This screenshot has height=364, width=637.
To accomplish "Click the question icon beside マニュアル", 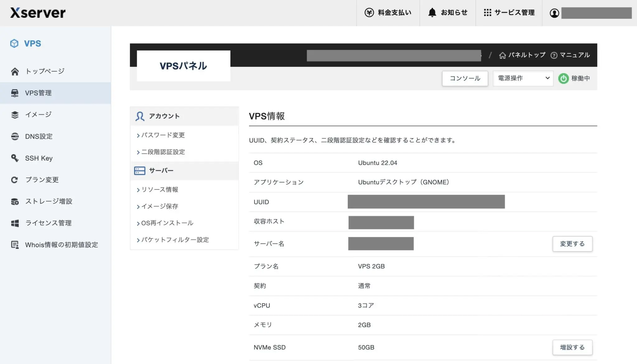I will (554, 55).
